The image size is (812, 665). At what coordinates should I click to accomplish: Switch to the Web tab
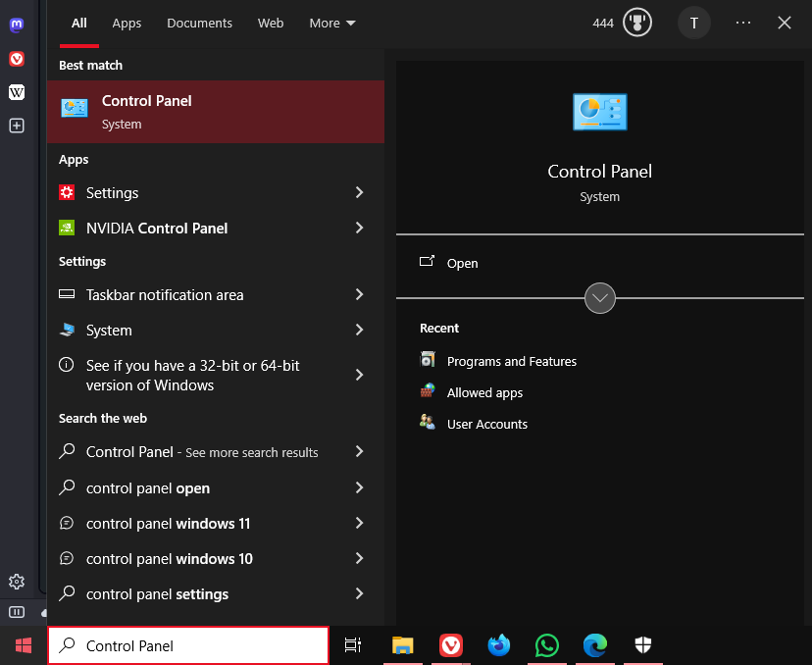[x=271, y=22]
